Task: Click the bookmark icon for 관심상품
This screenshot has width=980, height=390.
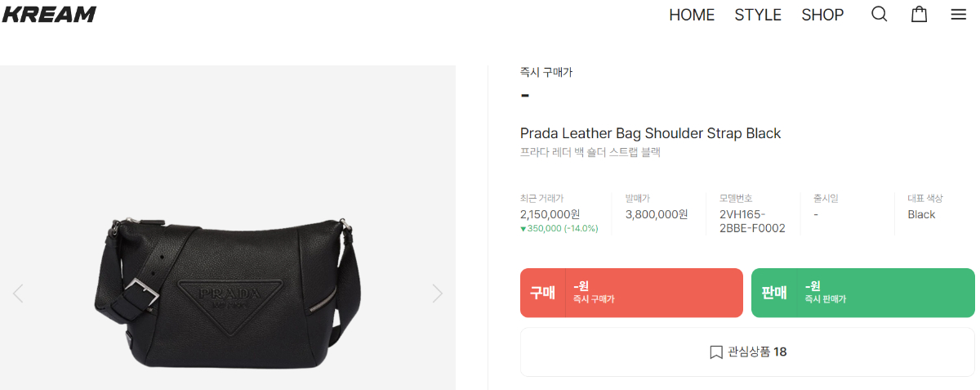Action: pos(715,352)
